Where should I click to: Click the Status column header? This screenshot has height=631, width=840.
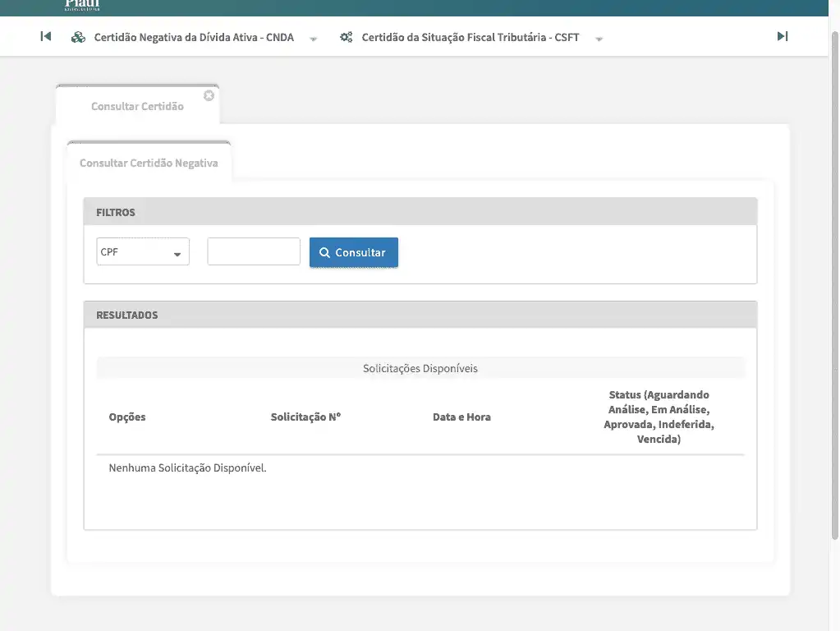659,417
